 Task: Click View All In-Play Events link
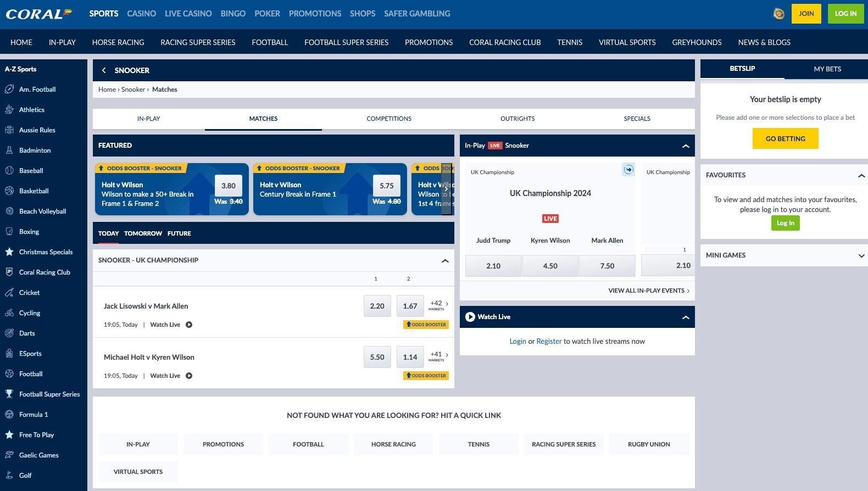(649, 291)
